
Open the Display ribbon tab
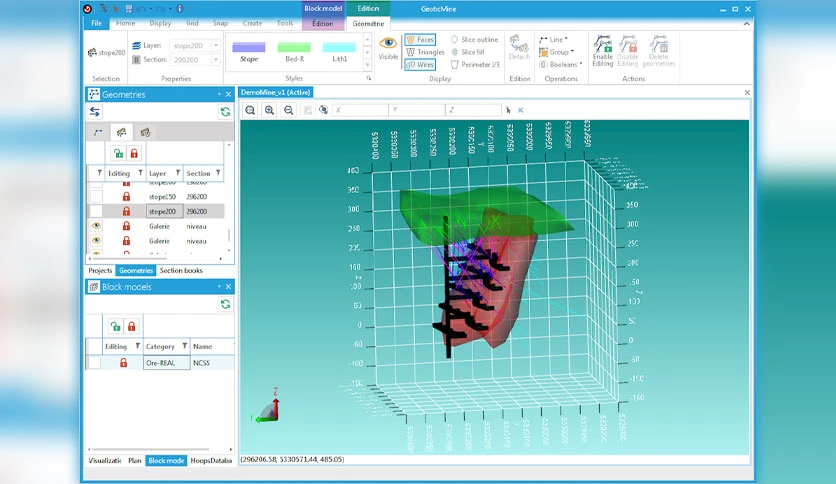[x=160, y=23]
